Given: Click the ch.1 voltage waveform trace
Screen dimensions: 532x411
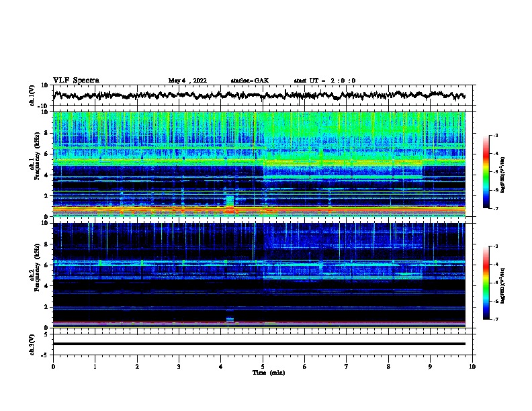Looking at the screenshot, I should point(259,95).
